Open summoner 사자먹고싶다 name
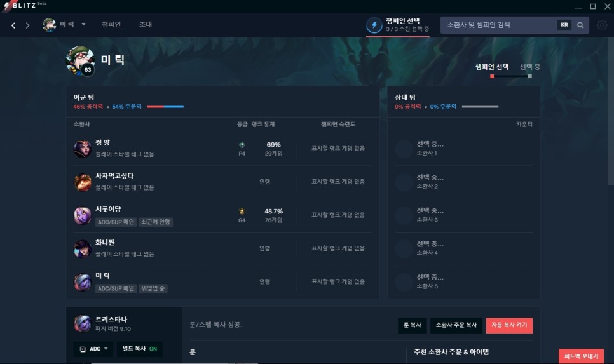Image resolution: width=614 pixels, height=364 pixels. [x=114, y=176]
